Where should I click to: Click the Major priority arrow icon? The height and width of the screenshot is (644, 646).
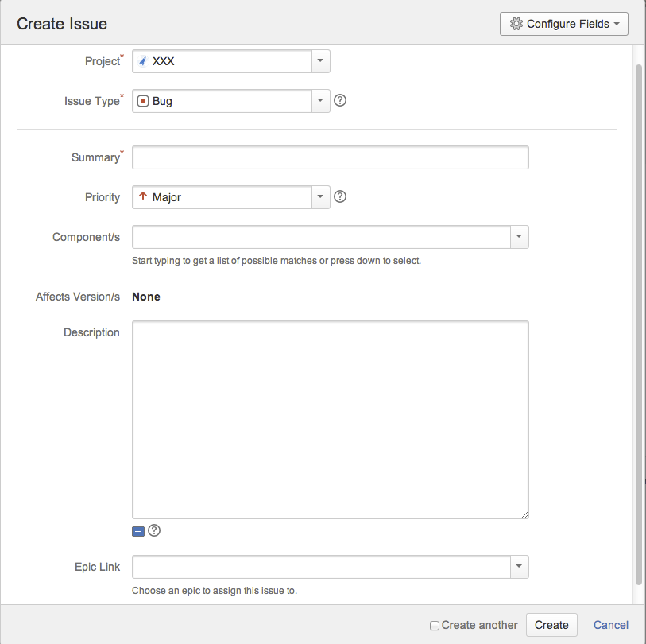[x=143, y=196]
